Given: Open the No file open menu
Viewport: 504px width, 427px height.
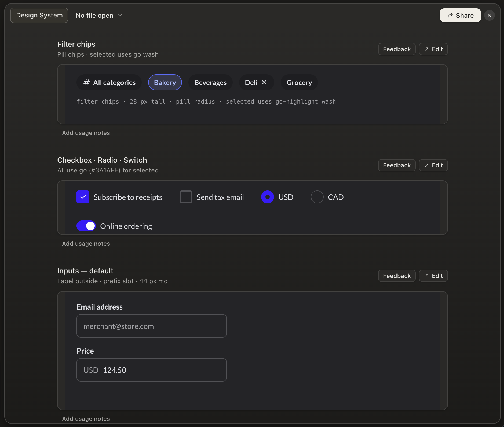Looking at the screenshot, I should pos(99,15).
